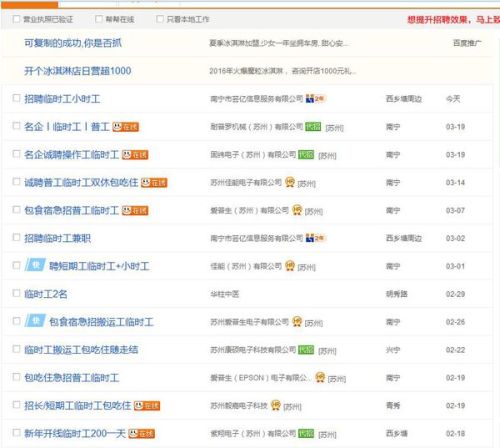Check the 只看本地工作 option
This screenshot has height=448, width=500.
click(160, 19)
